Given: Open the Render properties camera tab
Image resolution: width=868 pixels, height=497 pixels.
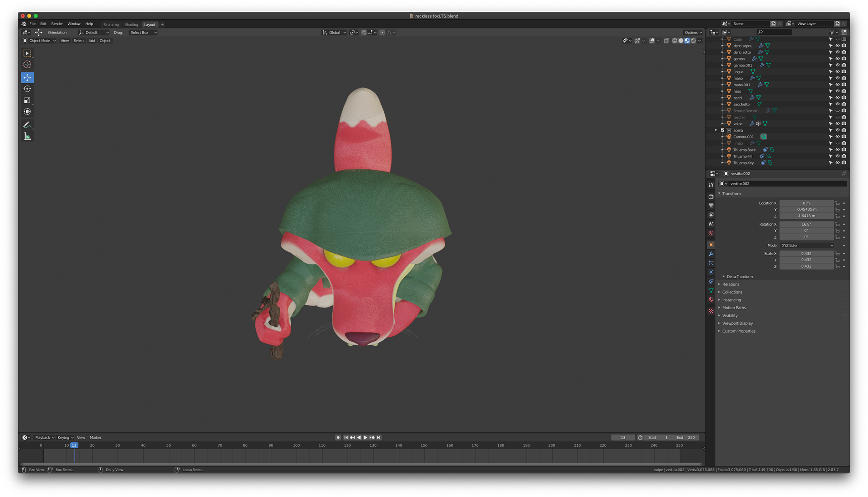Looking at the screenshot, I should 711,196.
